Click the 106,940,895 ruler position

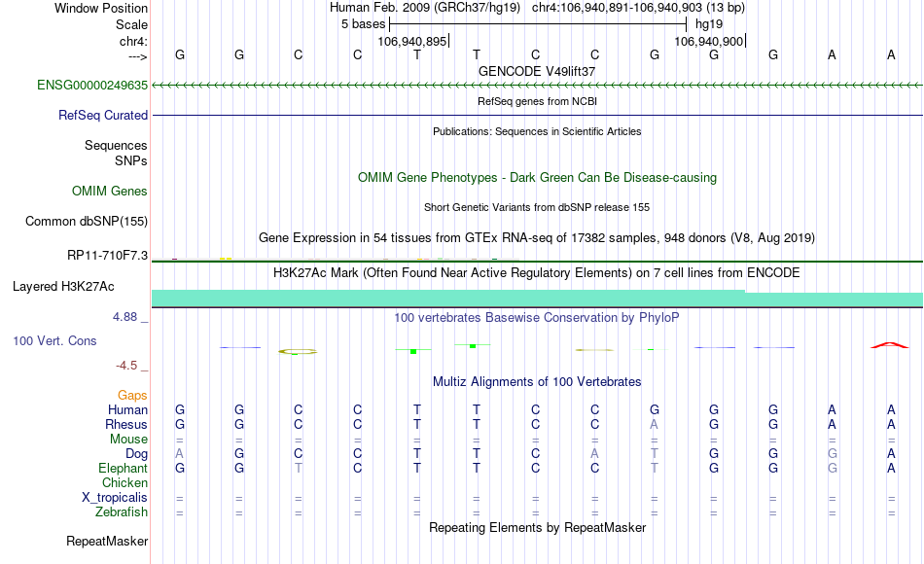pos(412,41)
